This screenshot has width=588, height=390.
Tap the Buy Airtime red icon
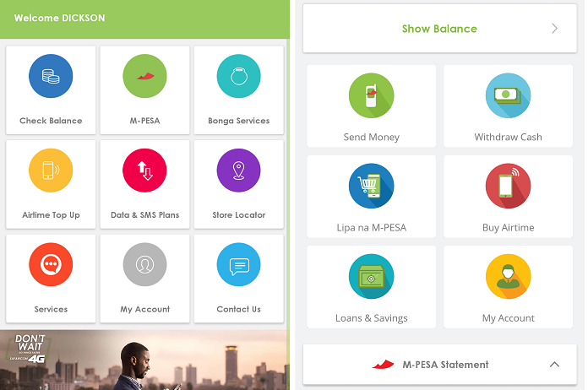pos(508,186)
